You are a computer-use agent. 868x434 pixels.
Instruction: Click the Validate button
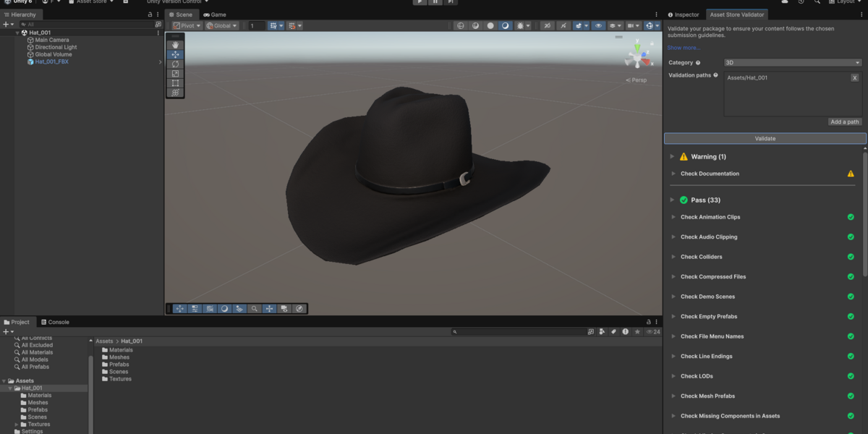tap(765, 138)
